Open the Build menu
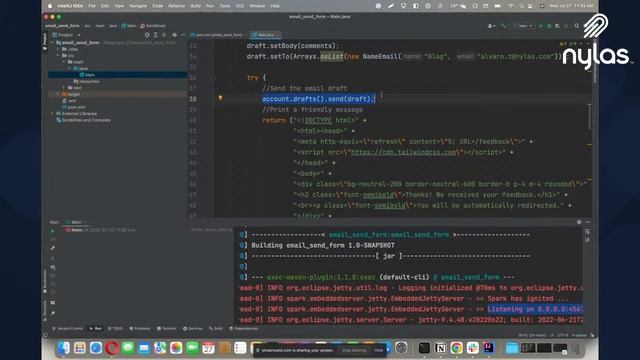This screenshot has width=640, height=360. coord(196,6)
